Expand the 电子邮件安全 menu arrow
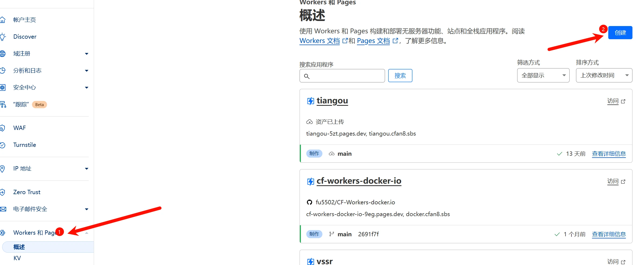 pyautogui.click(x=87, y=209)
